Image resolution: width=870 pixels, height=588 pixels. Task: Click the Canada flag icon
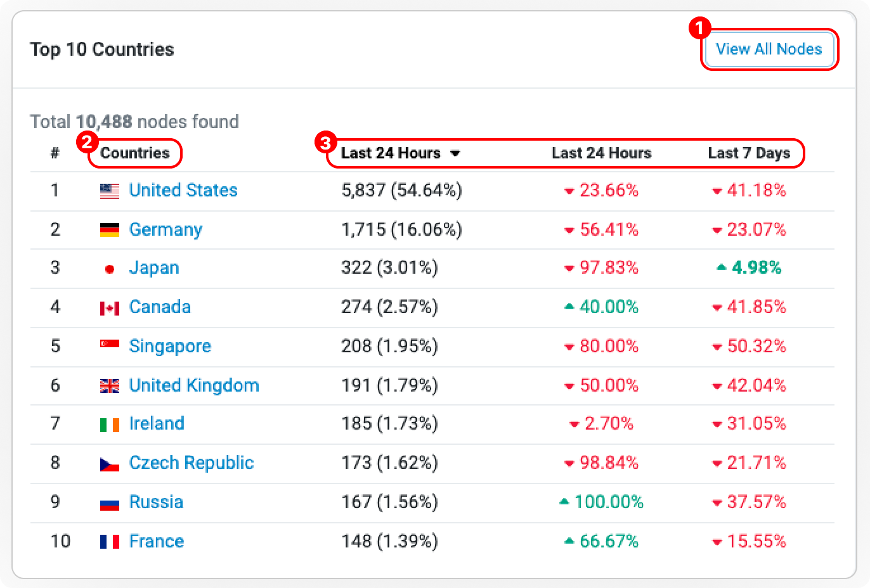coord(109,307)
